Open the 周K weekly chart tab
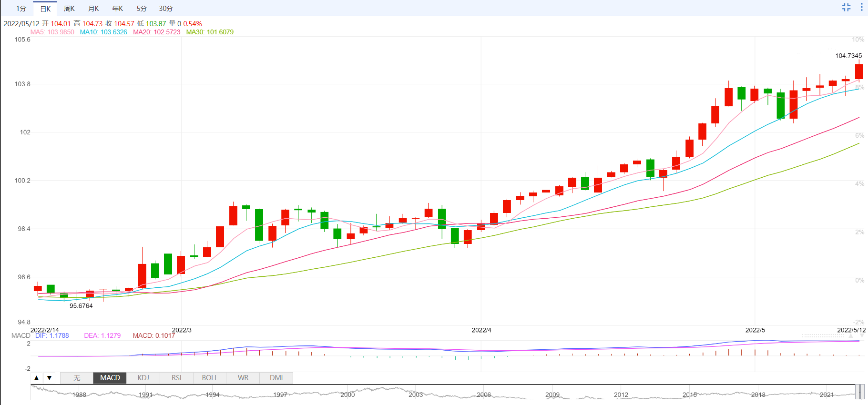868x405 pixels. pyautogui.click(x=70, y=9)
